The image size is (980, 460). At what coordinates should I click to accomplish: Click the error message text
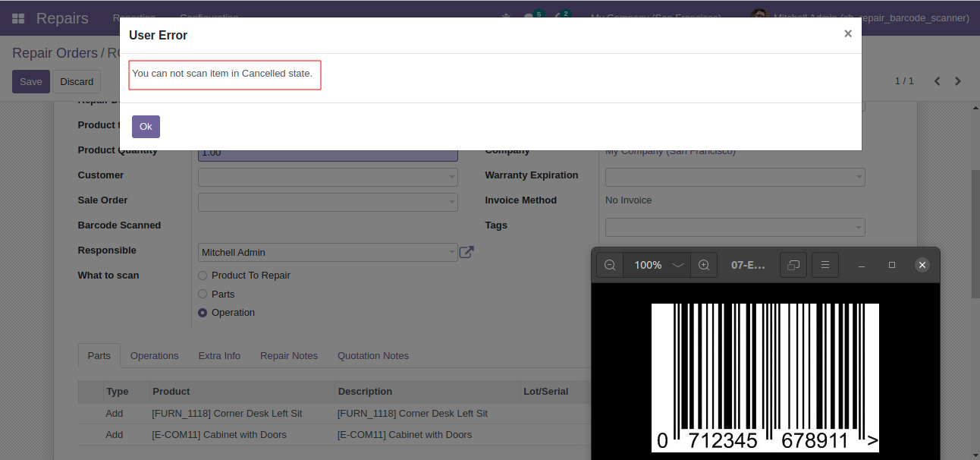[222, 74]
